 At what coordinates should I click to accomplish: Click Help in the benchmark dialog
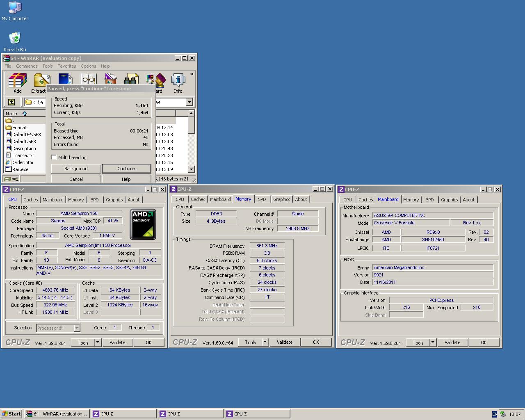[126, 179]
